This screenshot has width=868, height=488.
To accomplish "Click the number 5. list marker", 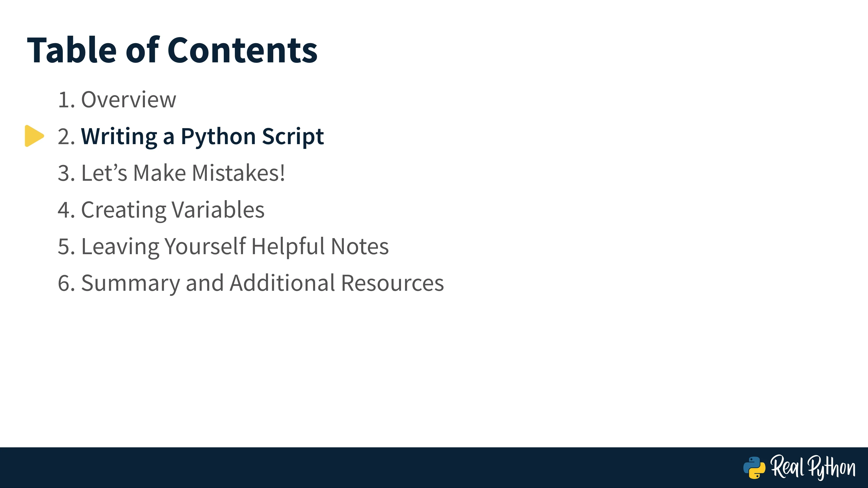I will click(x=66, y=246).
